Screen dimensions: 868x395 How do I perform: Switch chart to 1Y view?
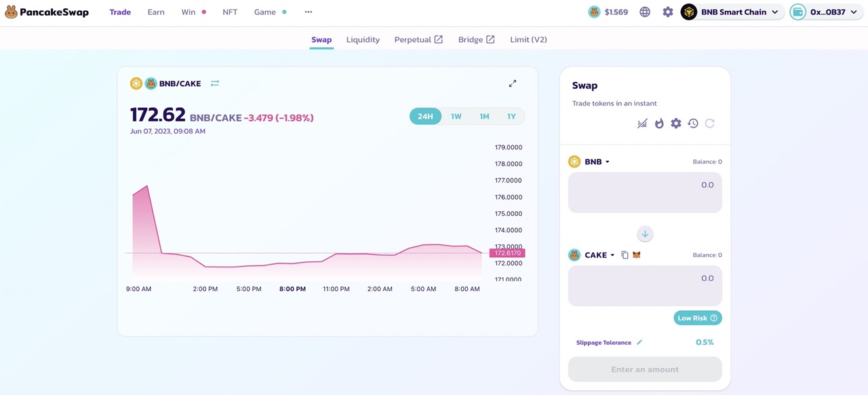pos(512,116)
